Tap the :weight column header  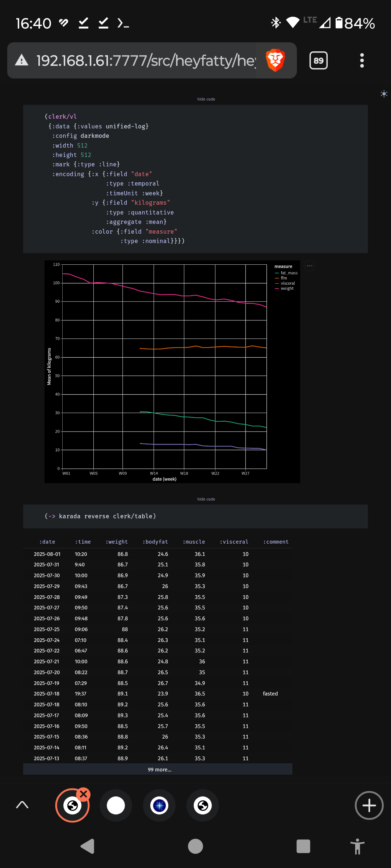tap(116, 542)
